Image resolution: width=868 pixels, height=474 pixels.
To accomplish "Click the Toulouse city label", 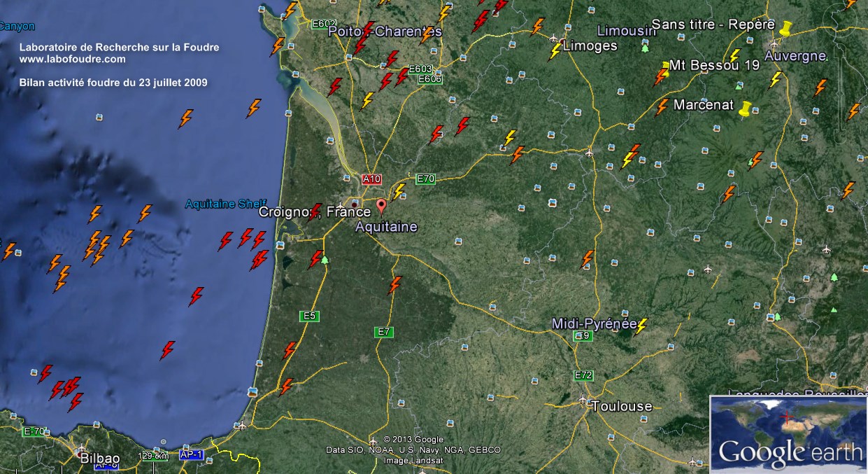I will pos(621,406).
